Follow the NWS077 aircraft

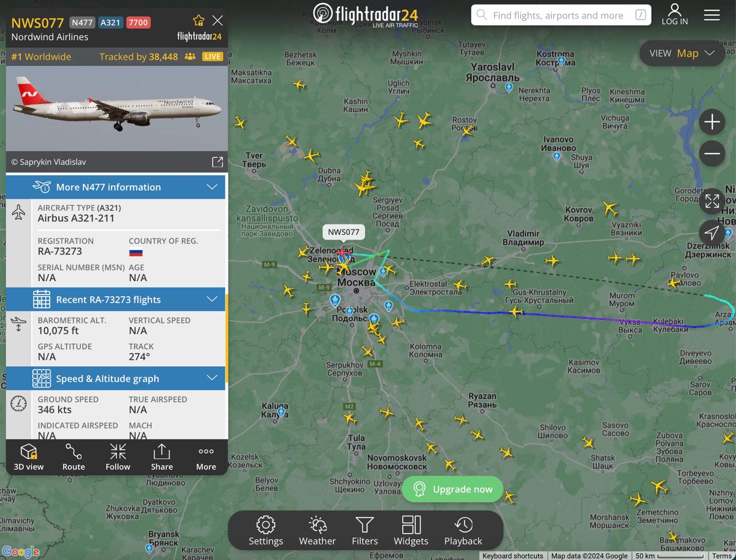[118, 457]
